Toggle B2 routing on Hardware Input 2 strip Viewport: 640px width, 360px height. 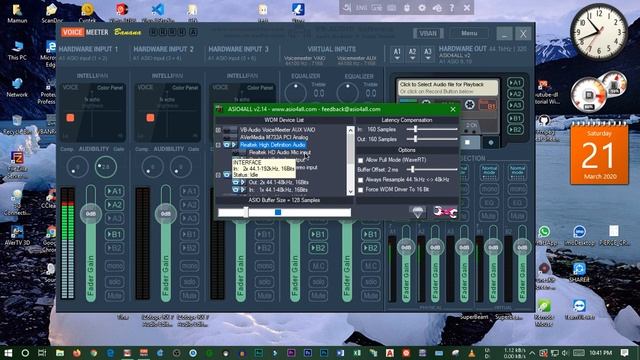coord(189,248)
